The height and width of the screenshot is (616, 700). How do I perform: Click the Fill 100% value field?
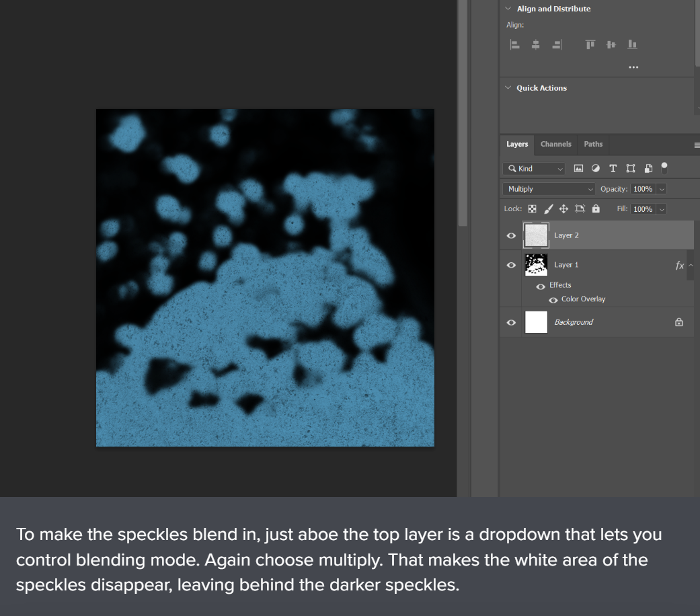point(643,209)
